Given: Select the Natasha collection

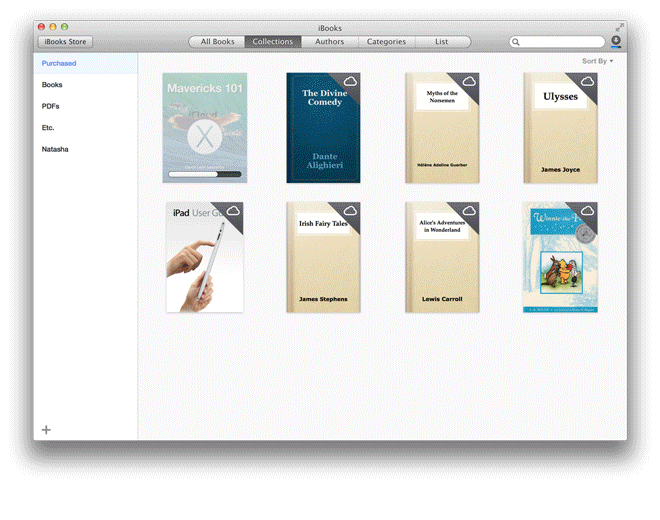Looking at the screenshot, I should [x=86, y=149].
